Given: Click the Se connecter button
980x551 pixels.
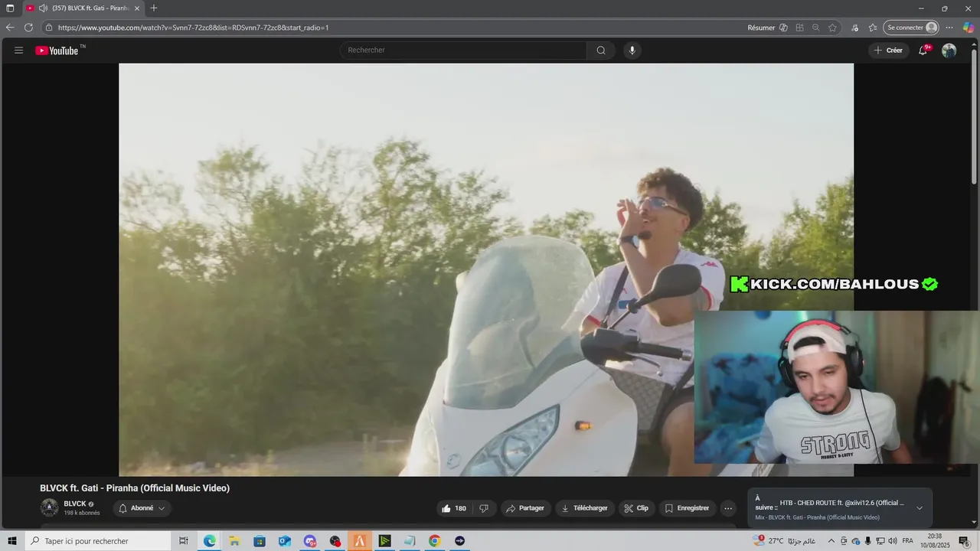Looking at the screenshot, I should 911,28.
